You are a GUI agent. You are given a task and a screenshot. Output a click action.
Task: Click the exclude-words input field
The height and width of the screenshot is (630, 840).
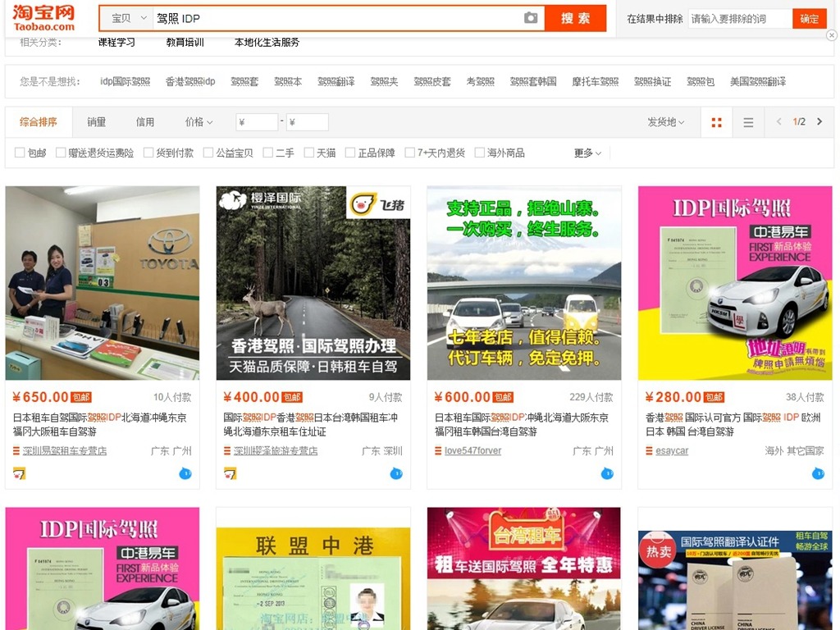(741, 19)
